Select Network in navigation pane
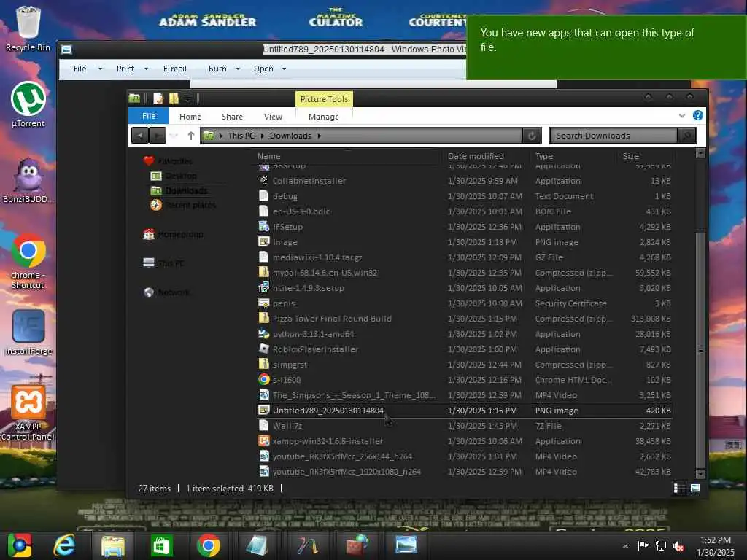747x560 pixels. point(166,292)
